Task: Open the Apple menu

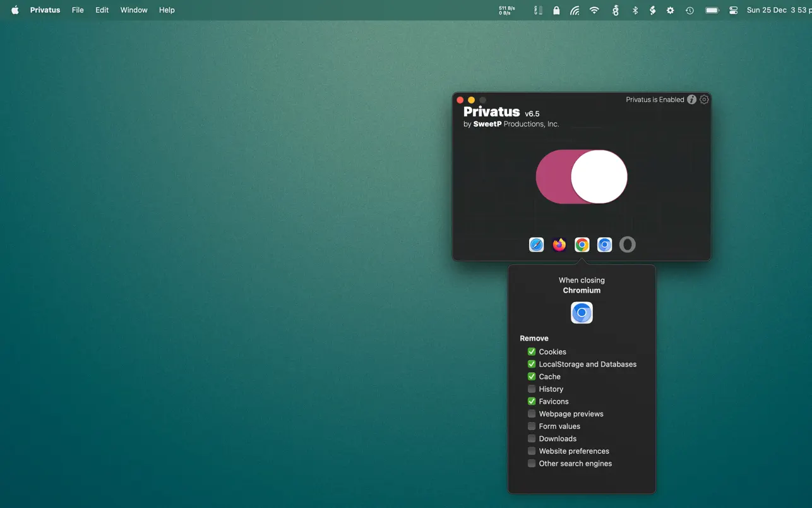Action: click(15, 10)
